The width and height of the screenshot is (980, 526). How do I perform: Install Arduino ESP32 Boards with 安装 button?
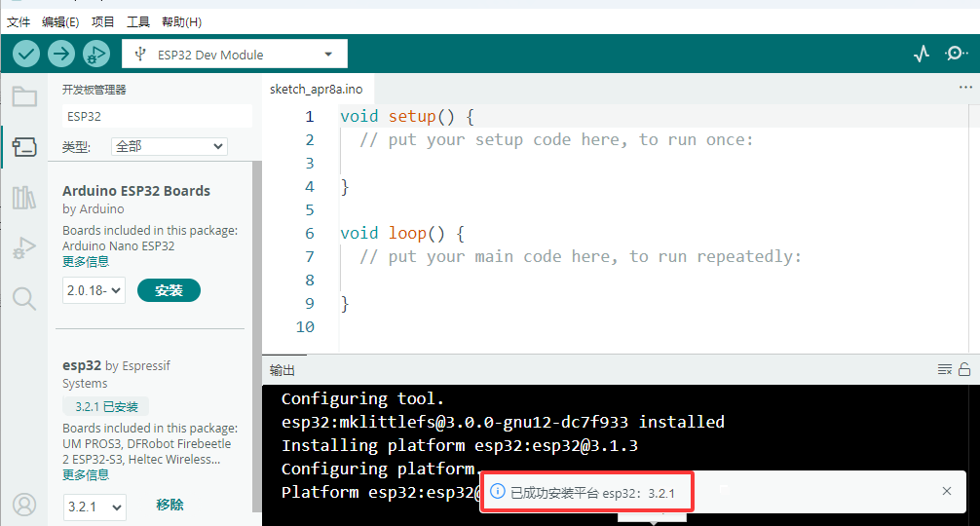tap(169, 290)
